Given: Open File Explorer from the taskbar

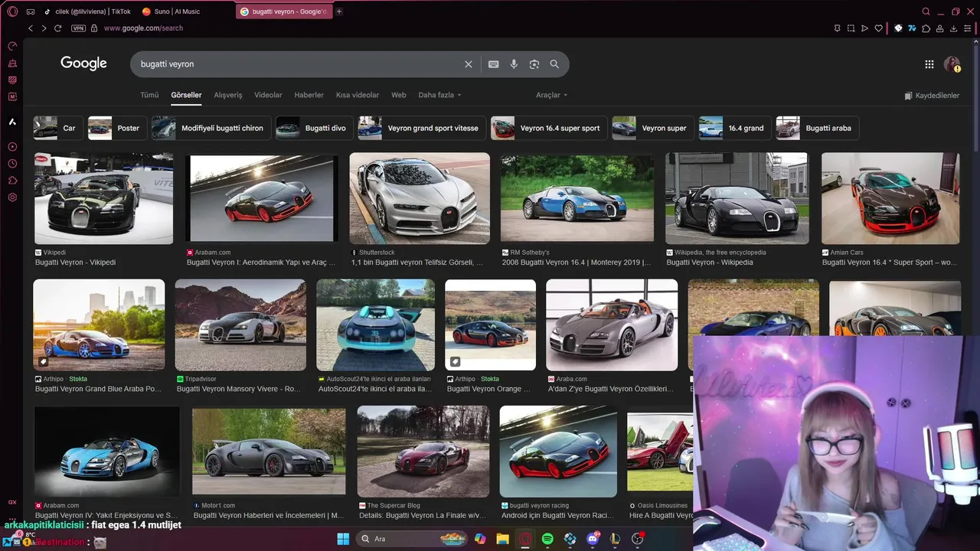Looking at the screenshot, I should click(502, 539).
